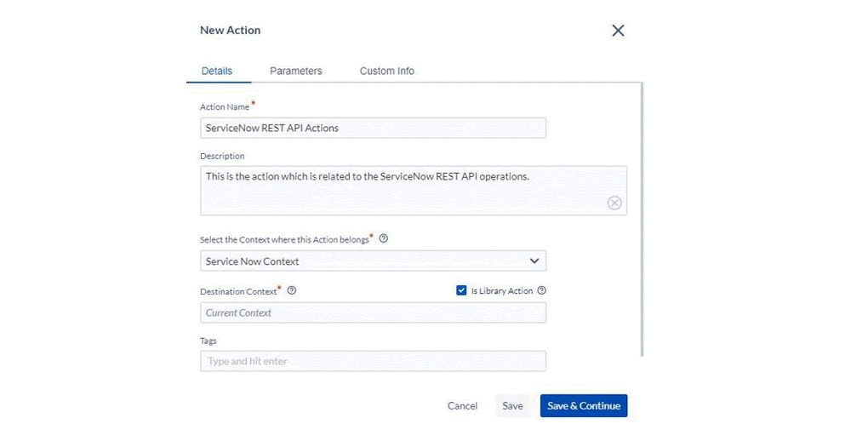Click the Action Name input field

coord(373,128)
